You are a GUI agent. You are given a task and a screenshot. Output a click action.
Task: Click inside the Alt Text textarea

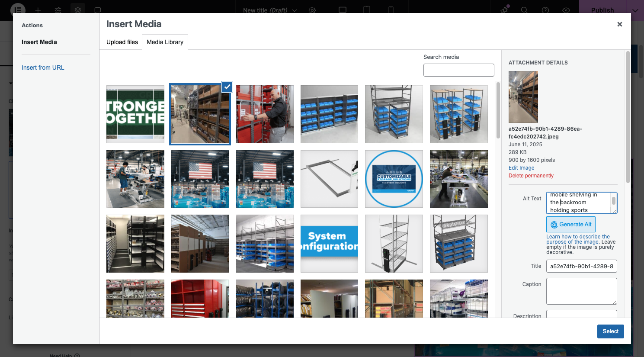pyautogui.click(x=581, y=203)
